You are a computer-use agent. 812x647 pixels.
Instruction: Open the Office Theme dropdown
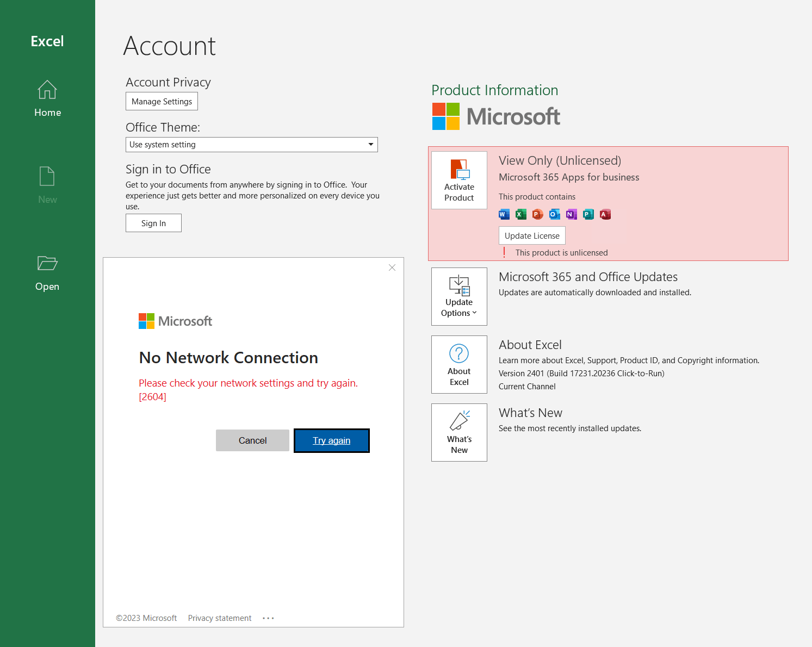(252, 145)
